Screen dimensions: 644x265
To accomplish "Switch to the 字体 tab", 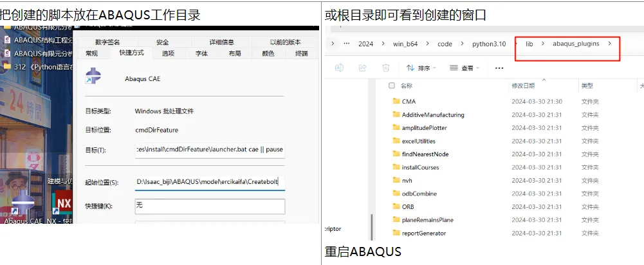I will click(x=201, y=53).
